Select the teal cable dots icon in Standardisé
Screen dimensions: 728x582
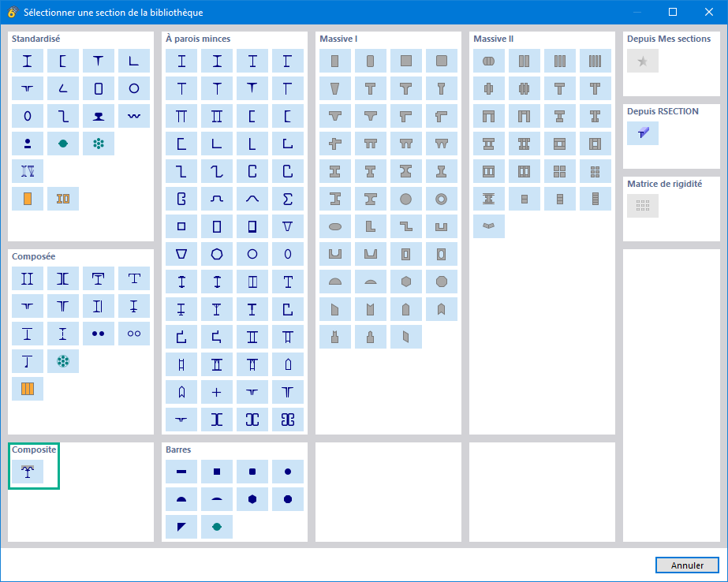click(99, 144)
